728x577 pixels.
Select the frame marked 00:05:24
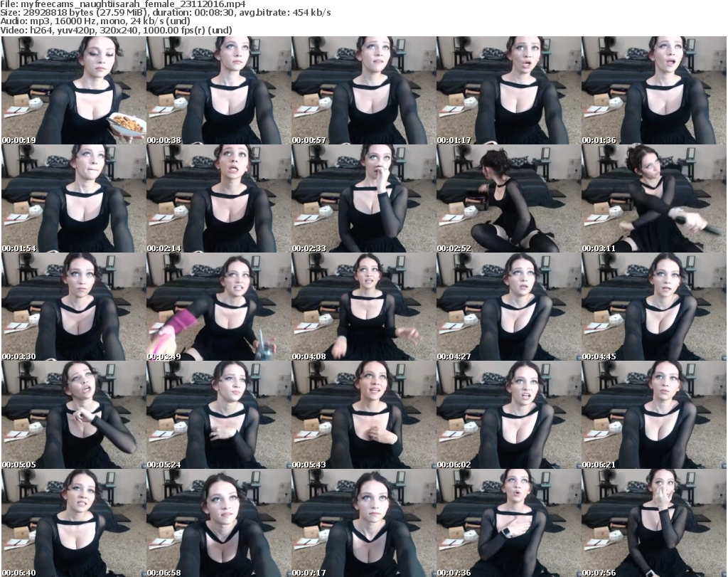pyautogui.click(x=219, y=415)
